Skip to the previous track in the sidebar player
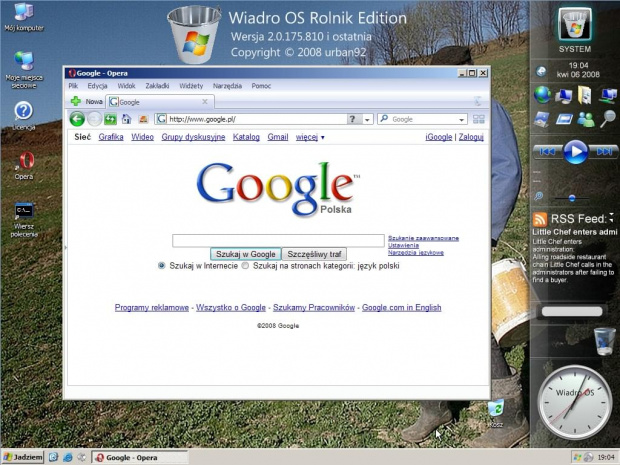620x465 pixels. coord(547,151)
